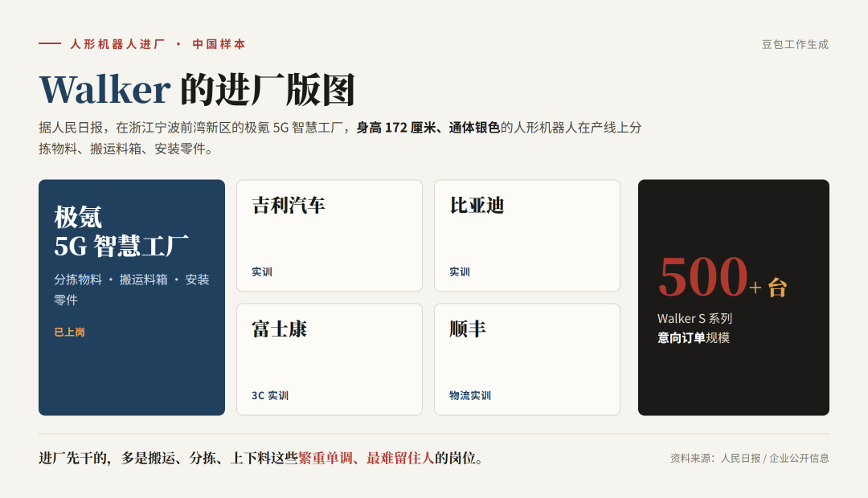Select the '富士康' card title
Viewport: 868px width, 498px height.
279,329
